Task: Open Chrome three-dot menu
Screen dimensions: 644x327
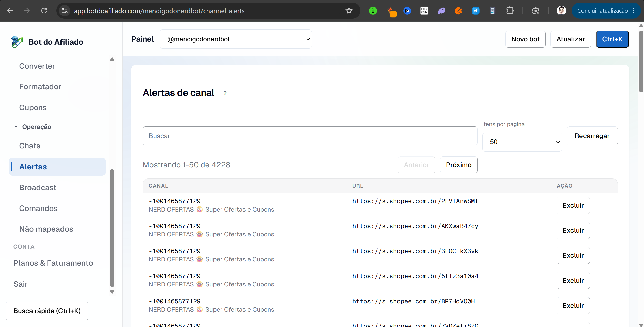Action: (634, 11)
